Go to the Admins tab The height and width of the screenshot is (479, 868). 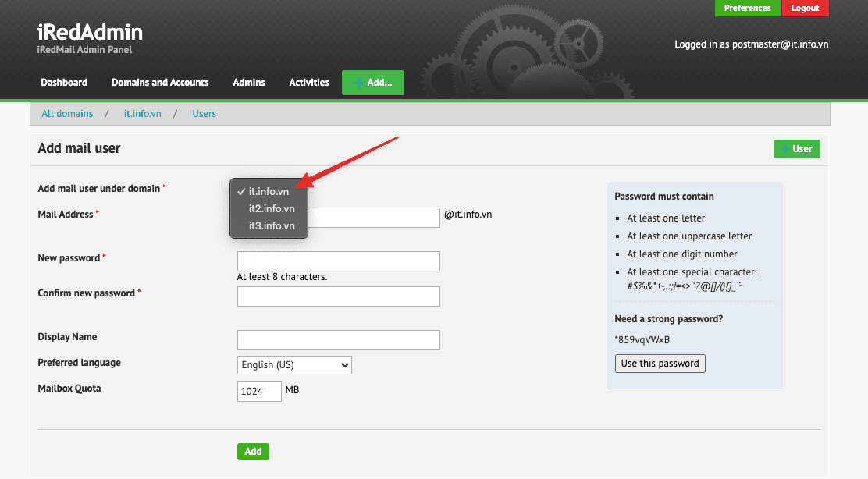click(249, 82)
